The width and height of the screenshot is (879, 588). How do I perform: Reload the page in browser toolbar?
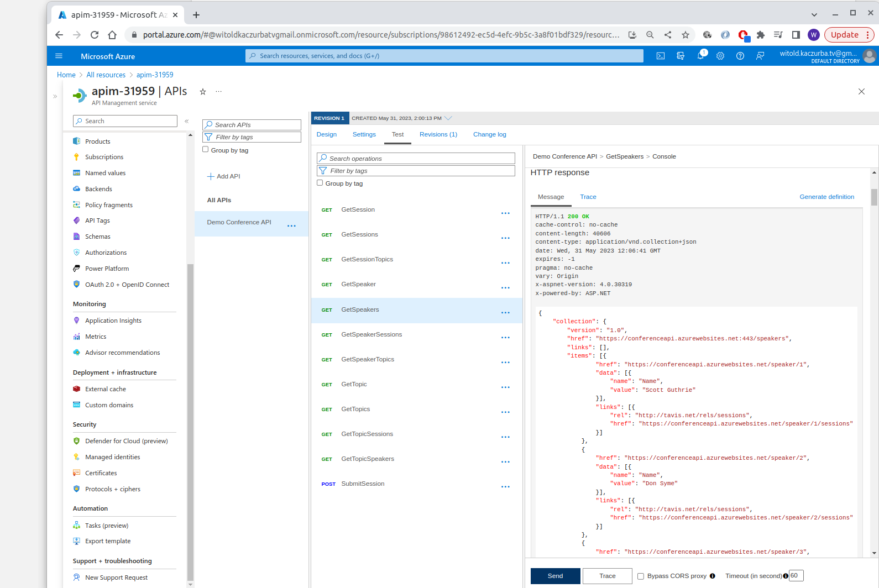(95, 35)
